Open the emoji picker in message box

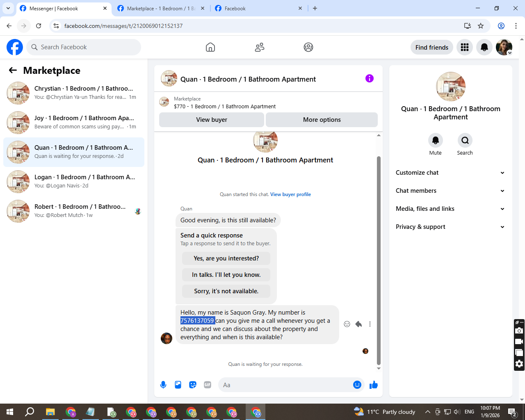[x=357, y=385]
